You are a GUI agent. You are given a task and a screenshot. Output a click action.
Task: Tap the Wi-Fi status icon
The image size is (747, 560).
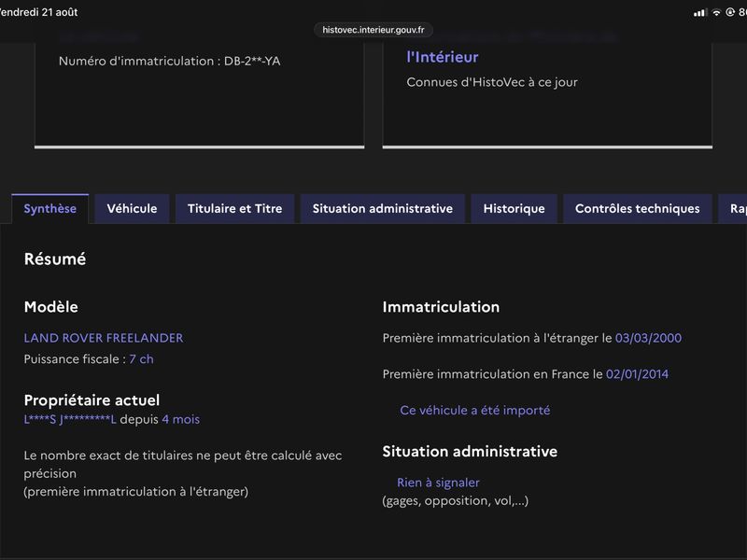pyautogui.click(x=716, y=13)
